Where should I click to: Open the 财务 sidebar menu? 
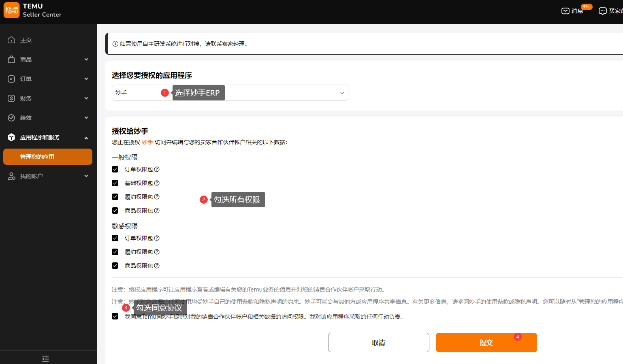[x=48, y=98]
